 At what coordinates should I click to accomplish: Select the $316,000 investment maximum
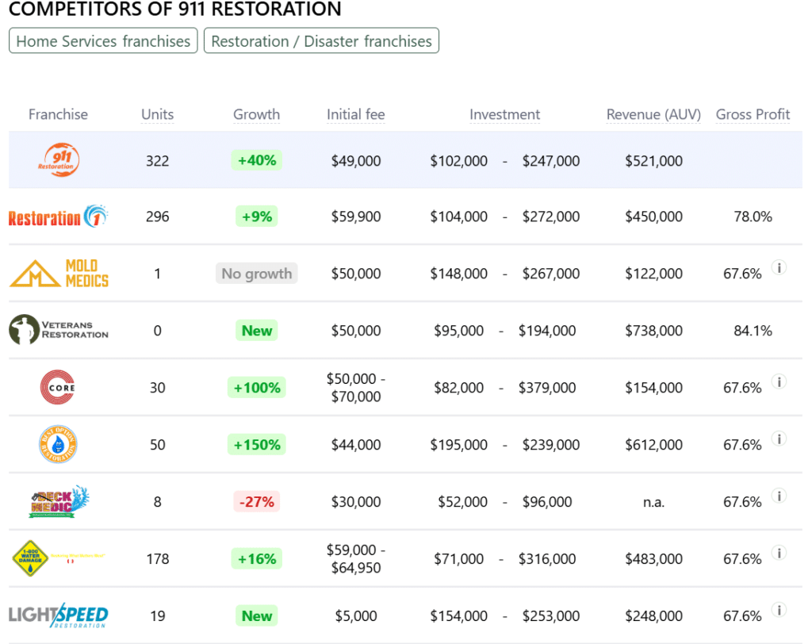pyautogui.click(x=547, y=558)
